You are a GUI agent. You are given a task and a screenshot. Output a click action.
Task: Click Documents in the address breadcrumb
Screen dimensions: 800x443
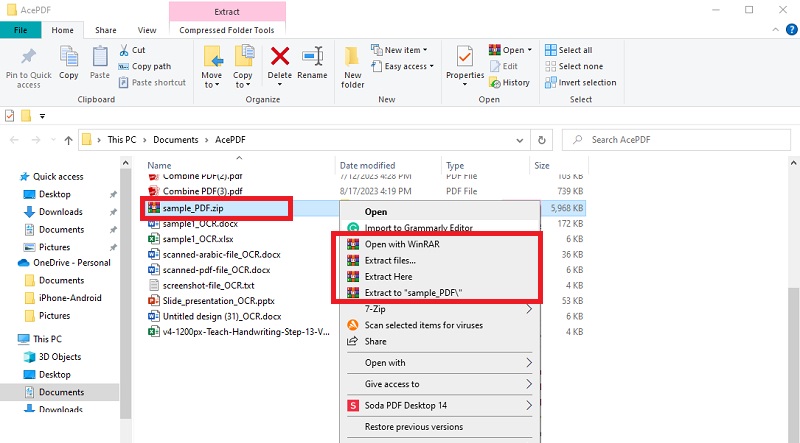(176, 140)
